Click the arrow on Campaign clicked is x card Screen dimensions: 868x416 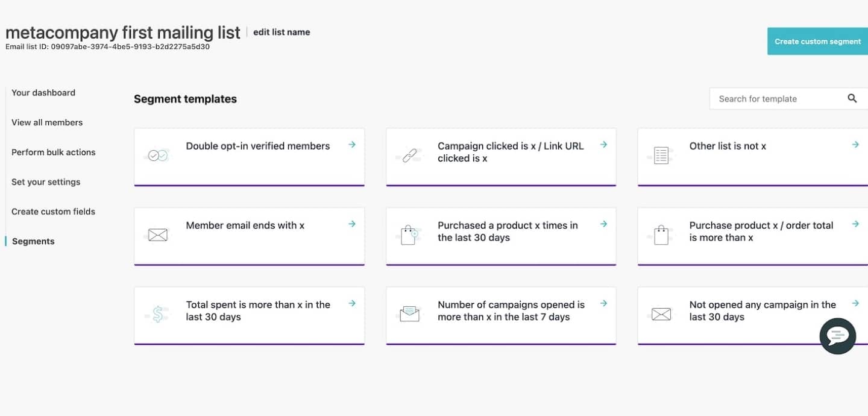click(x=603, y=145)
